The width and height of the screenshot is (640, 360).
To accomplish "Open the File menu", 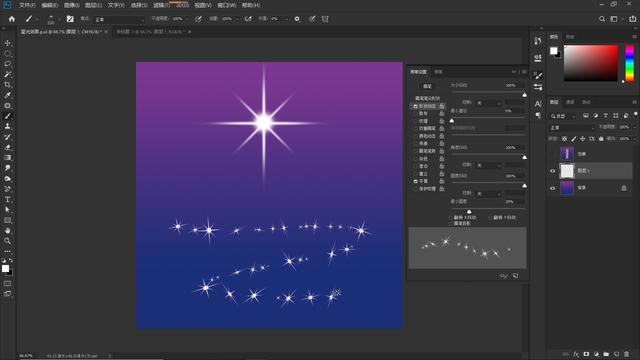I will click(27, 5).
